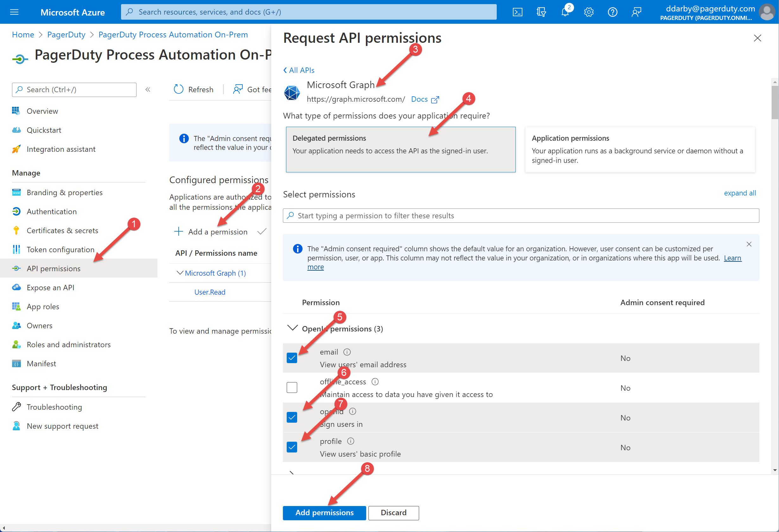Open Roles and administrators menu item
The height and width of the screenshot is (532, 779).
(69, 345)
